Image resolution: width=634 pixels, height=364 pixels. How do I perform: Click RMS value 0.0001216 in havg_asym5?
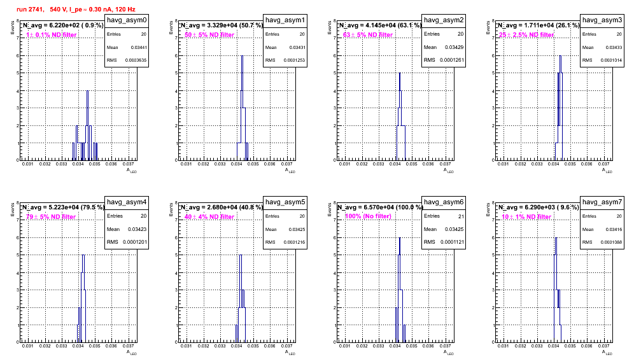[x=293, y=242]
